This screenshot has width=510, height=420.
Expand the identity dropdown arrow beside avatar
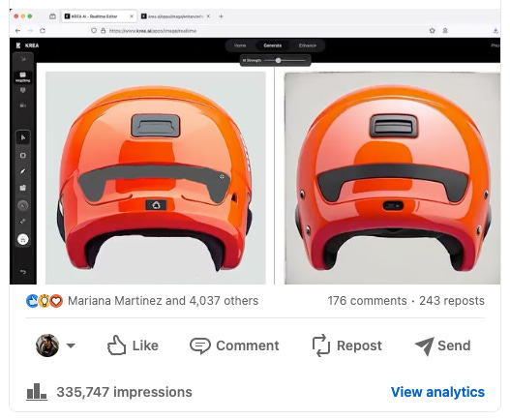tap(71, 345)
